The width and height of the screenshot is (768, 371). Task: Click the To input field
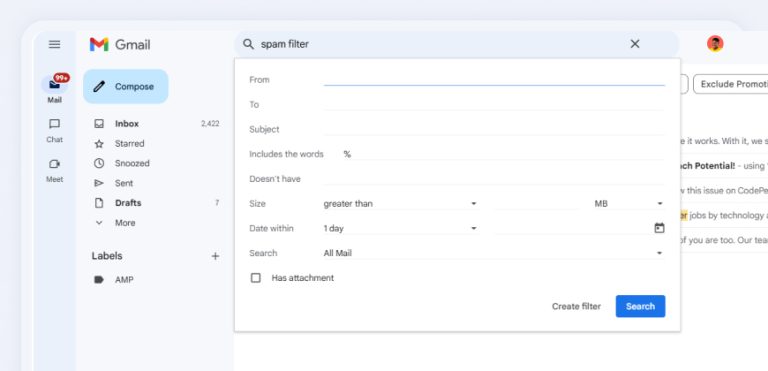(494, 104)
